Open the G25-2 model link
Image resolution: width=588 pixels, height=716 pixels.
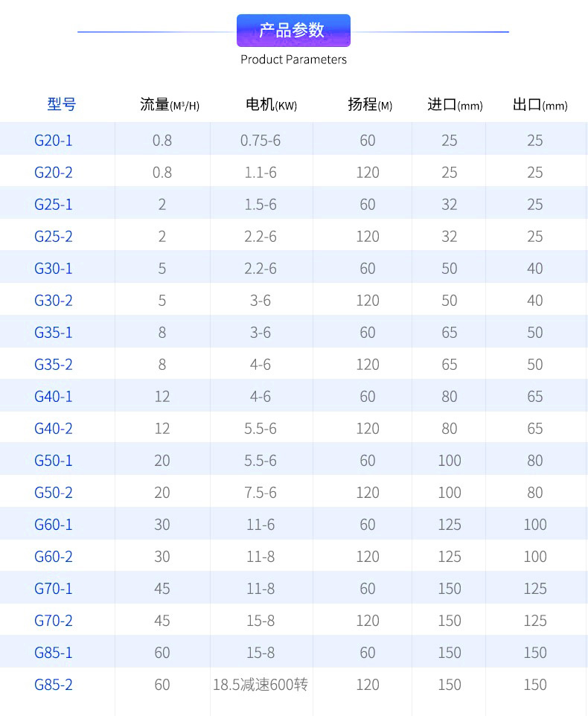[54, 236]
